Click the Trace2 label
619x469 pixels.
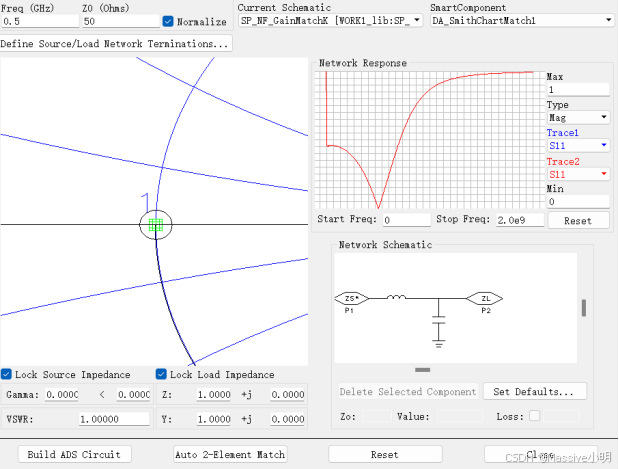563,161
